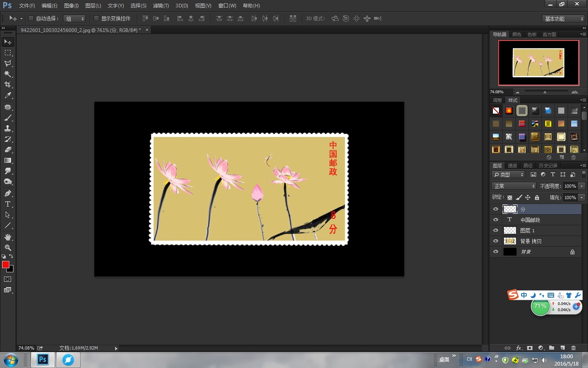Click the delete layer trash icon
The width and height of the screenshot is (588, 368).
tap(573, 348)
